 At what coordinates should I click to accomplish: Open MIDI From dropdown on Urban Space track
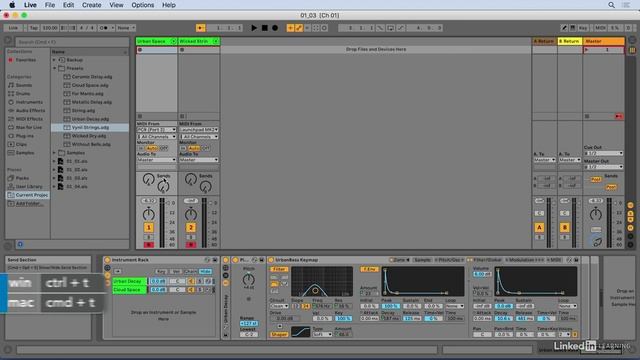click(x=156, y=130)
